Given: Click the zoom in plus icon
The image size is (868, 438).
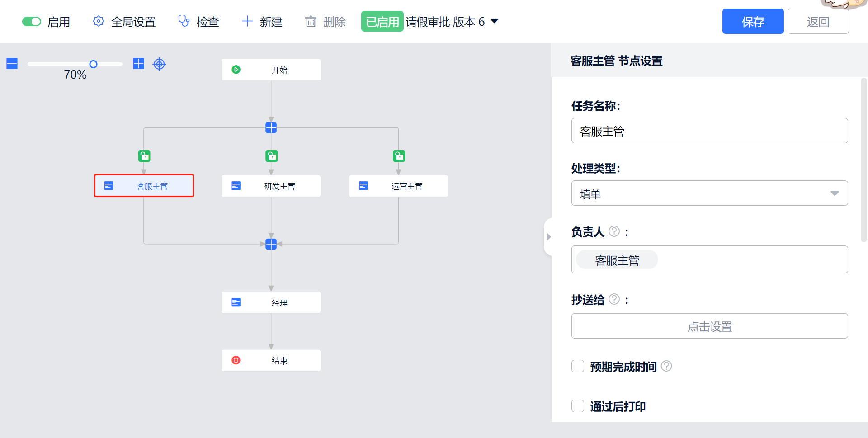Looking at the screenshot, I should click(138, 64).
